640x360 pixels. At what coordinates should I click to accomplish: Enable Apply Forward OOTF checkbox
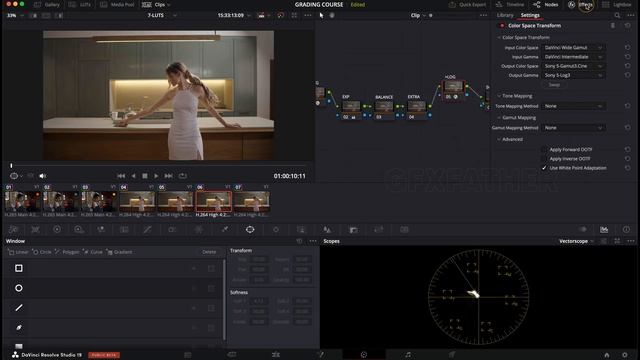[x=544, y=150]
